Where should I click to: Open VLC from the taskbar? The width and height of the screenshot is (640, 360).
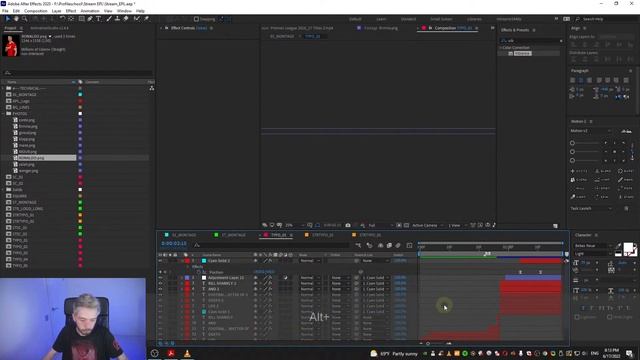point(187,353)
